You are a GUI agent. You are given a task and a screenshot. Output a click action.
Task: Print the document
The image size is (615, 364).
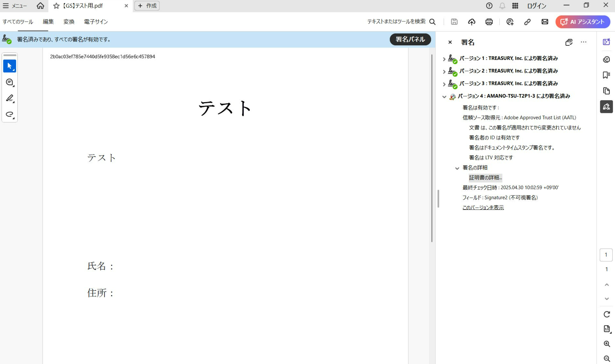pos(489,22)
